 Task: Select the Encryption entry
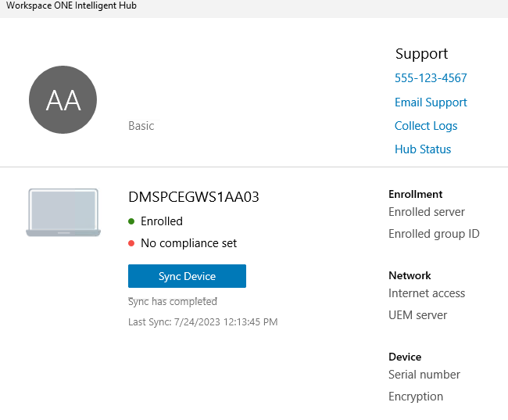pyautogui.click(x=416, y=397)
